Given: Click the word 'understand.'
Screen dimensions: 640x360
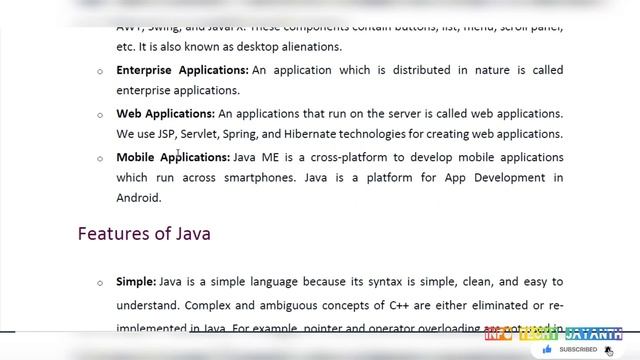Looking at the screenshot, I should pyautogui.click(x=148, y=306).
